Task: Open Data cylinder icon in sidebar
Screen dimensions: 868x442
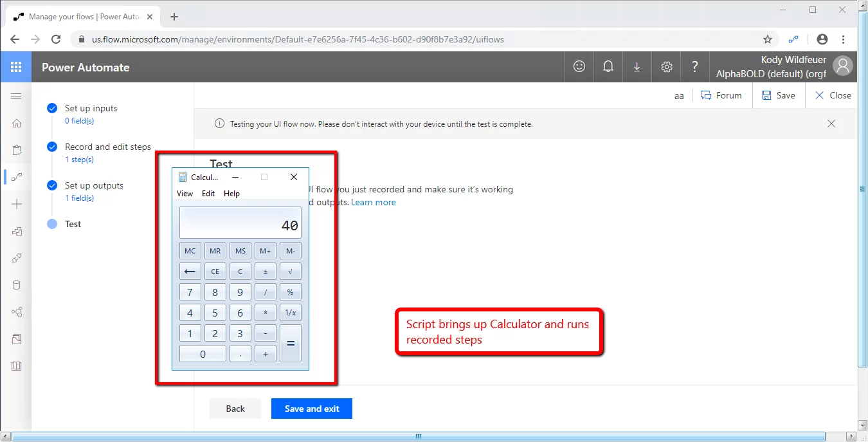Action: [17, 285]
